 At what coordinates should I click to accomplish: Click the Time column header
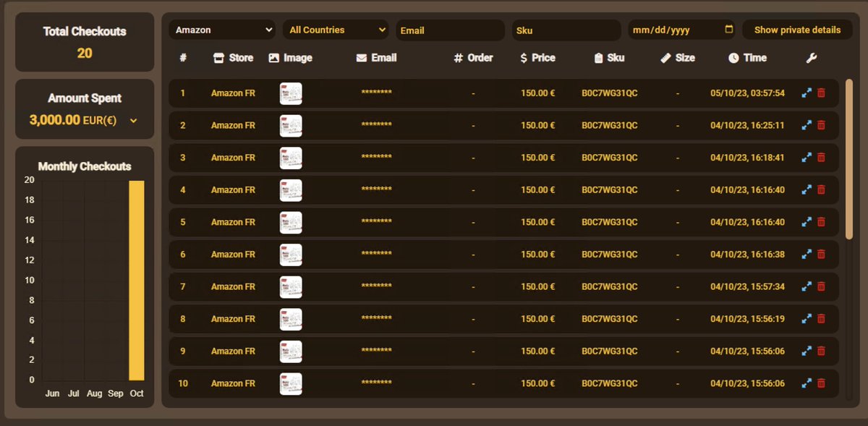click(747, 58)
